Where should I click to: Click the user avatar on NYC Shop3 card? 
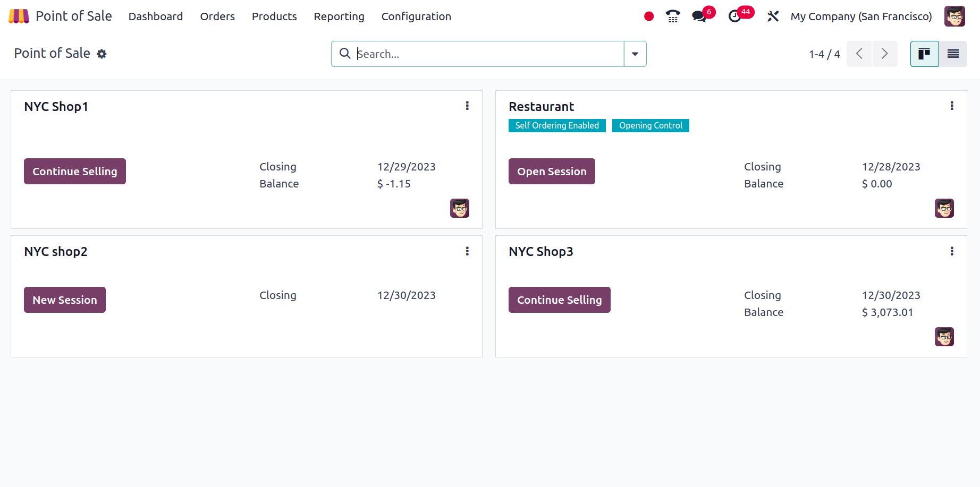tap(944, 337)
